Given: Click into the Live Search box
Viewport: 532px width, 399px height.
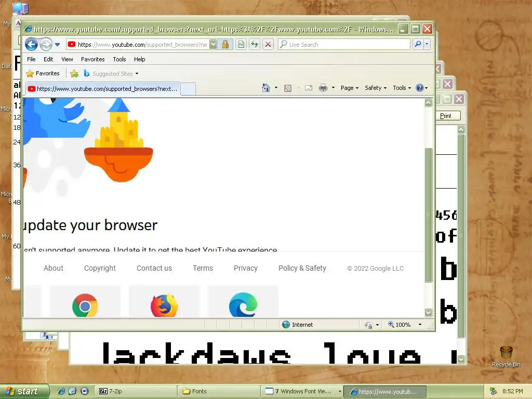Looking at the screenshot, I should [x=344, y=45].
